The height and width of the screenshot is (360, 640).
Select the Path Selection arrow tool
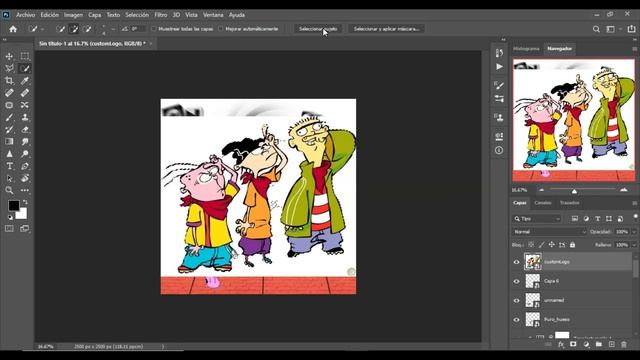9,178
